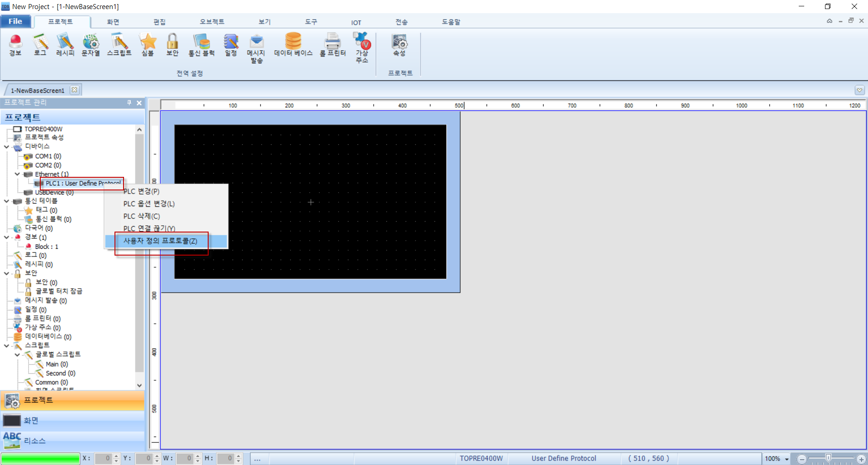The width and height of the screenshot is (868, 465).
Task: Open the 화면 bottom panel button
Action: click(72, 421)
